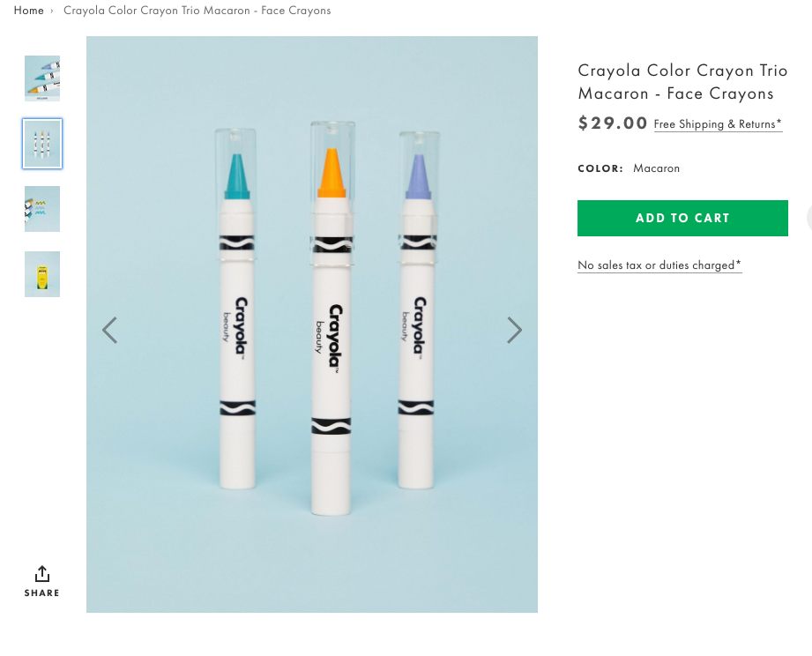Click the product title heading

tap(676, 82)
